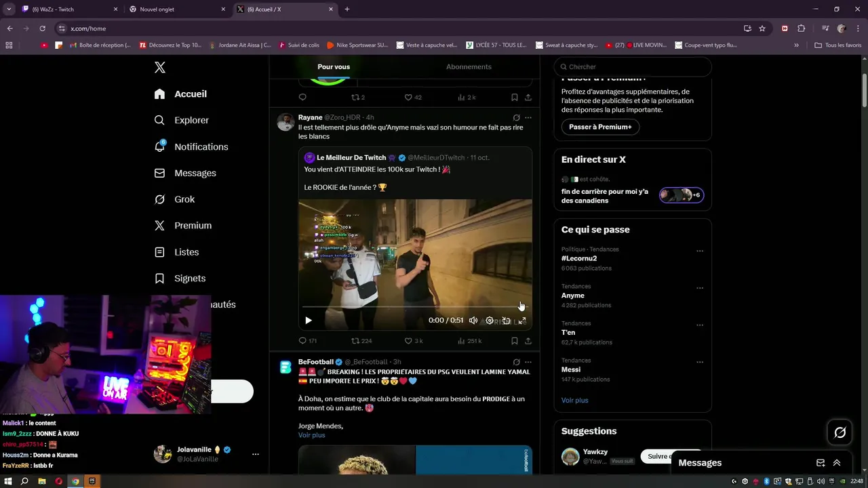
Task: Play the video in Rayane's post
Action: click(309, 321)
